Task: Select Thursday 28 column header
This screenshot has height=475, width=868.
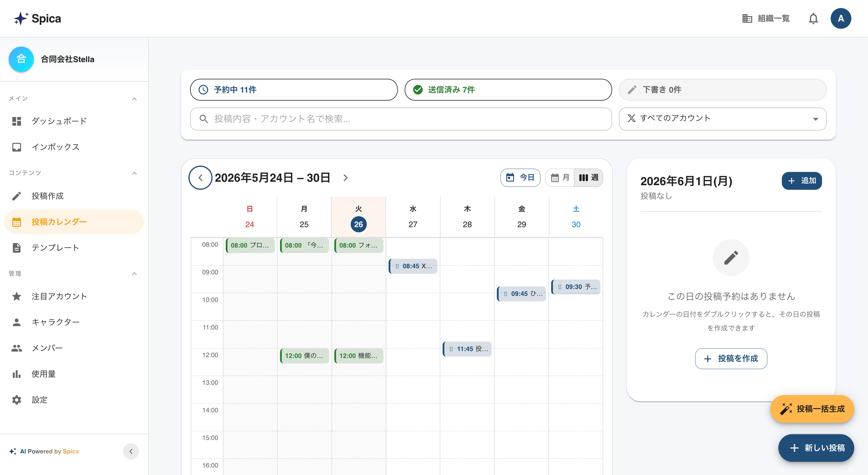Action: coord(467,217)
